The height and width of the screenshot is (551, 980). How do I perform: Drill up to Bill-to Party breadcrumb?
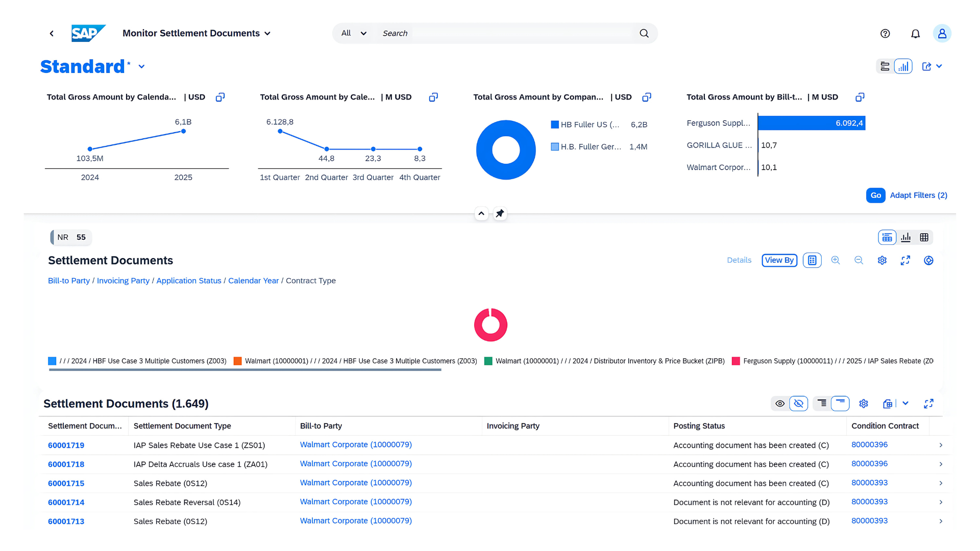69,281
